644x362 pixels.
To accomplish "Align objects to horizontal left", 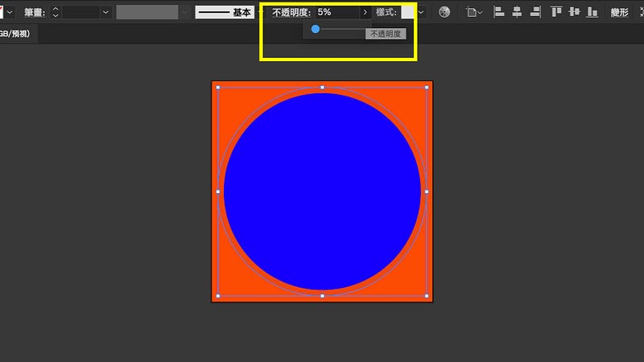I will pos(498,12).
